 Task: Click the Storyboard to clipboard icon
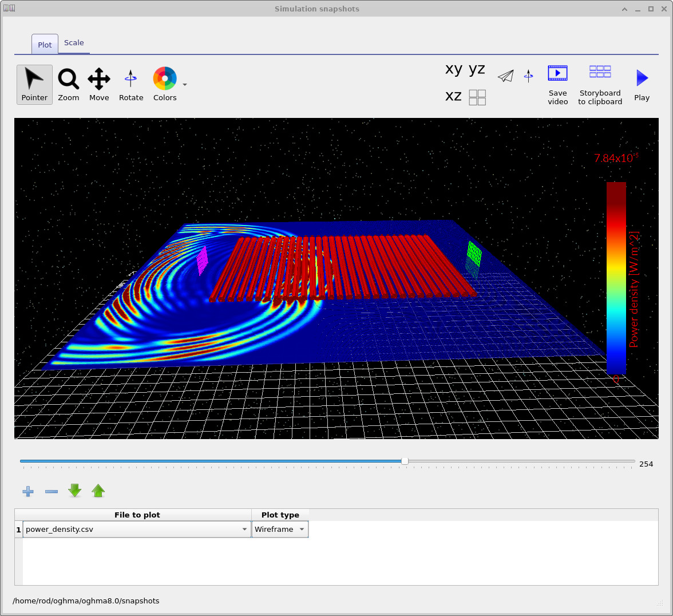[x=600, y=72]
